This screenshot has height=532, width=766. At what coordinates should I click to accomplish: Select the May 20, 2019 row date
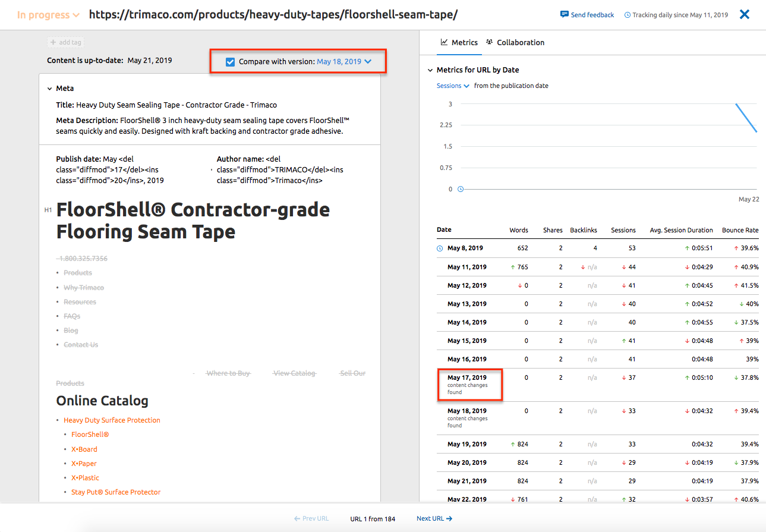(467, 462)
